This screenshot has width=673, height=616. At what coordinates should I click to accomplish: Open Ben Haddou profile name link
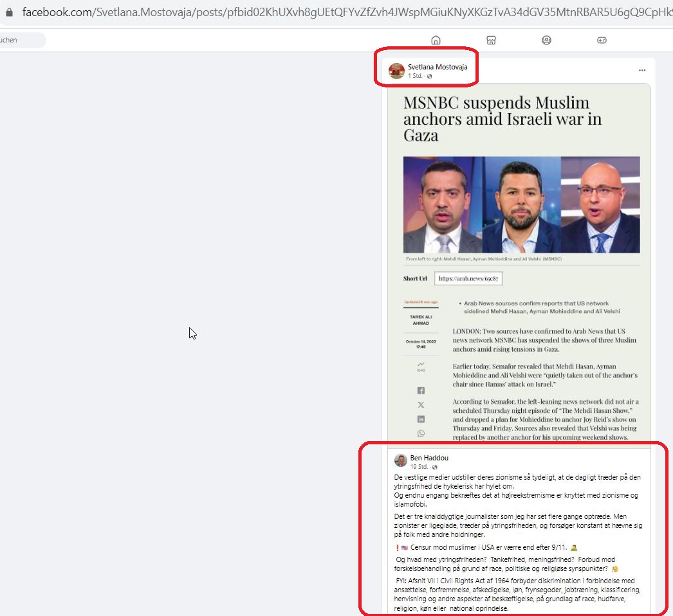pos(429,458)
